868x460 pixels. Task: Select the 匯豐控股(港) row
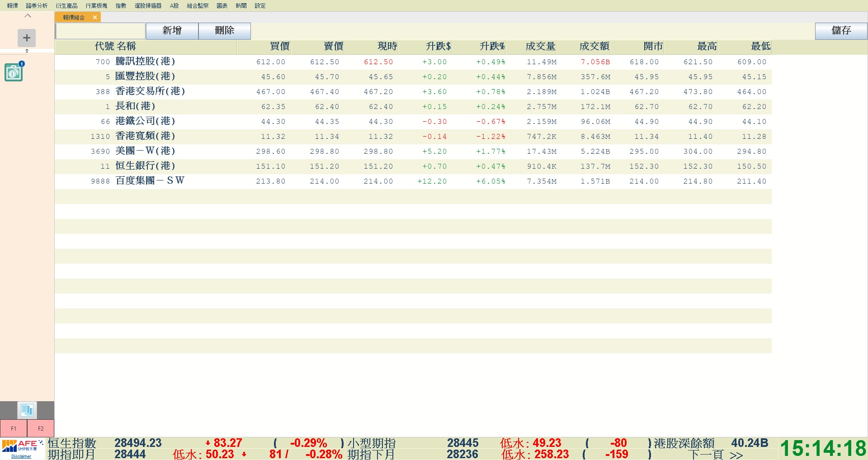tap(413, 77)
